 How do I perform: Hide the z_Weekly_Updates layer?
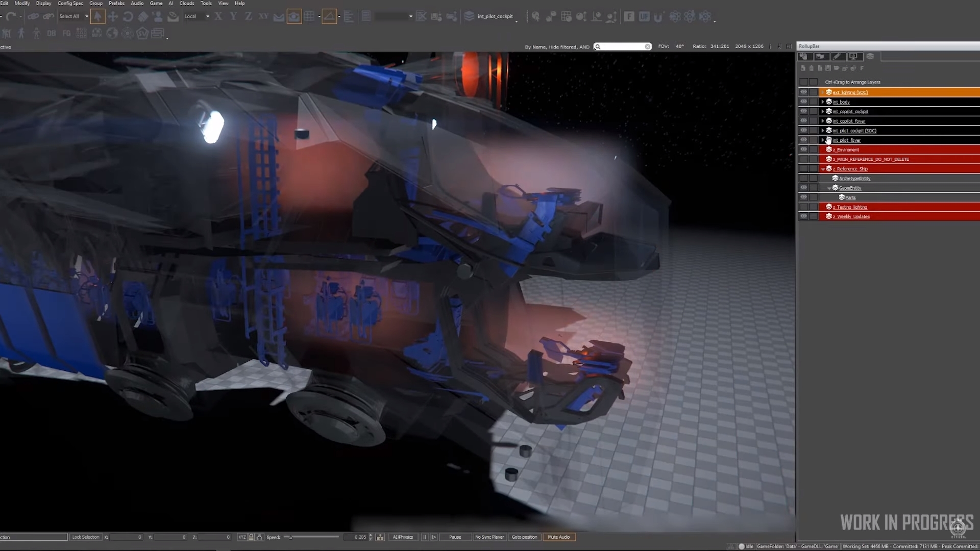coord(804,216)
